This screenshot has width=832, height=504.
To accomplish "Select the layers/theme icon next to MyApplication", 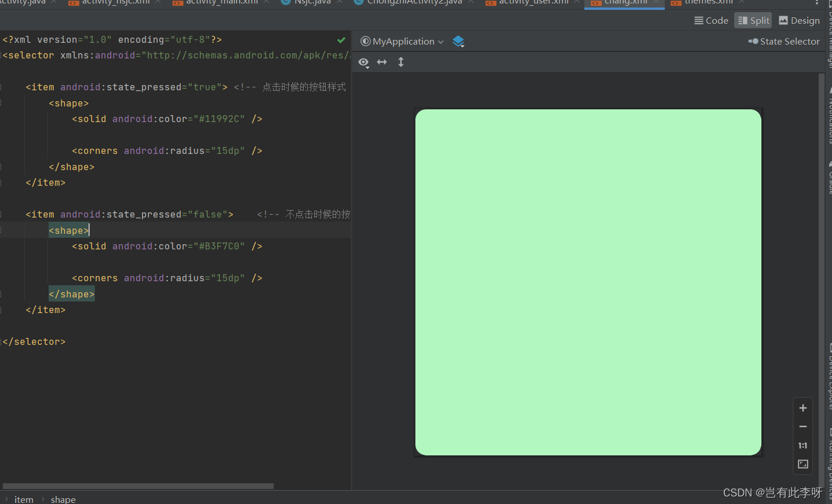I will click(x=458, y=41).
